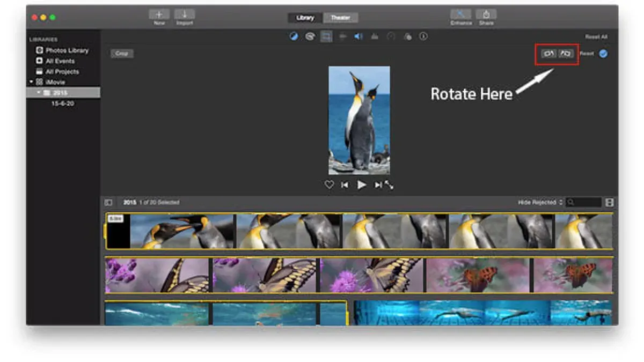Select the orange butterfly clip
644x362 pixels.
pyautogui.click(x=519, y=275)
